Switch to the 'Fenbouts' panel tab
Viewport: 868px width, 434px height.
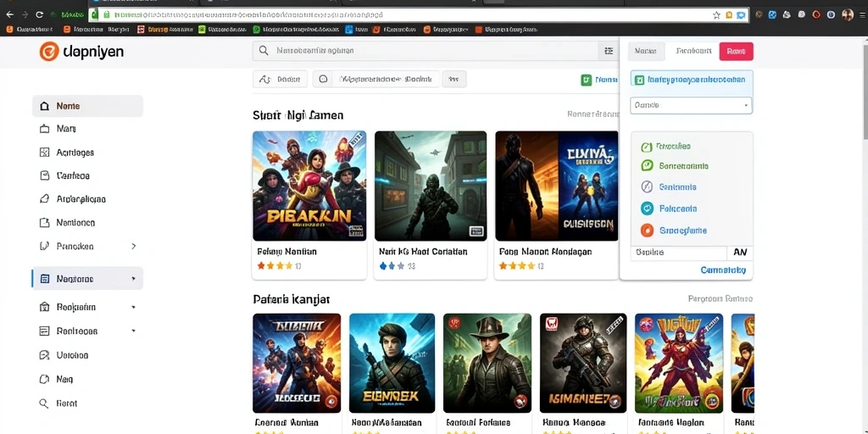click(693, 51)
